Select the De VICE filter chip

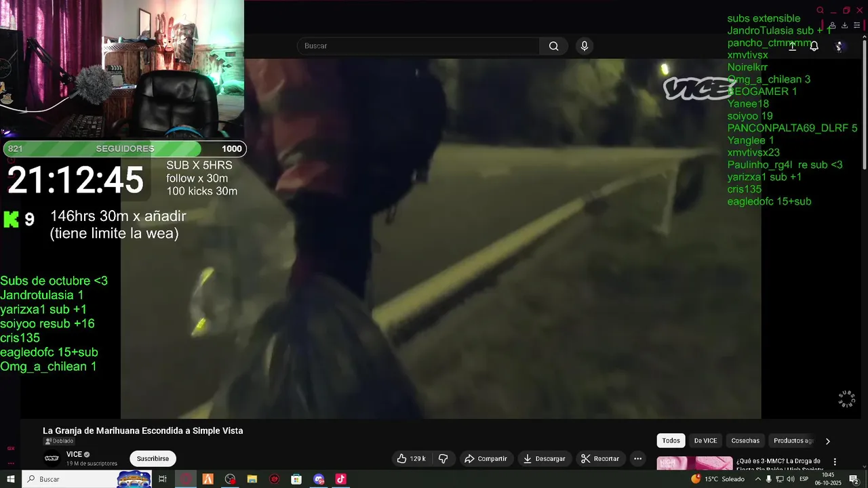(x=705, y=441)
